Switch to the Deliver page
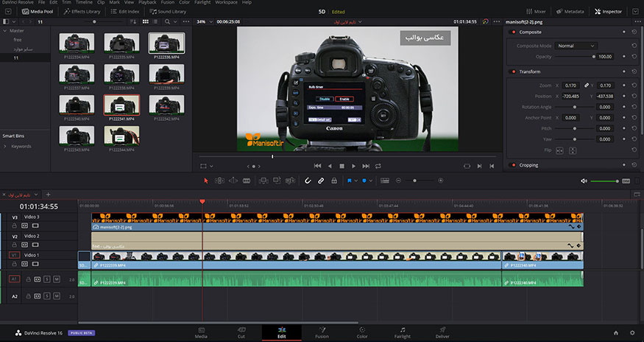The image size is (644, 342). (442, 333)
